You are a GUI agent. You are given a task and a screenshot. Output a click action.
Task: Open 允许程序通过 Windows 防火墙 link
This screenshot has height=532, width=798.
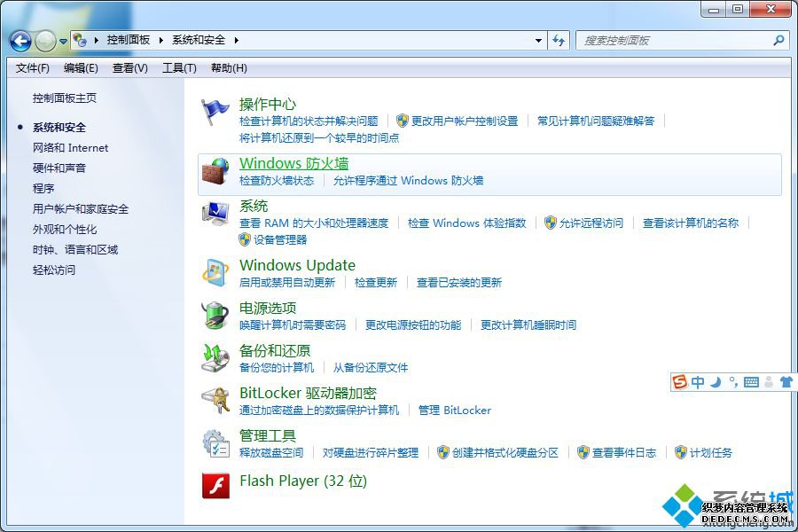(408, 181)
